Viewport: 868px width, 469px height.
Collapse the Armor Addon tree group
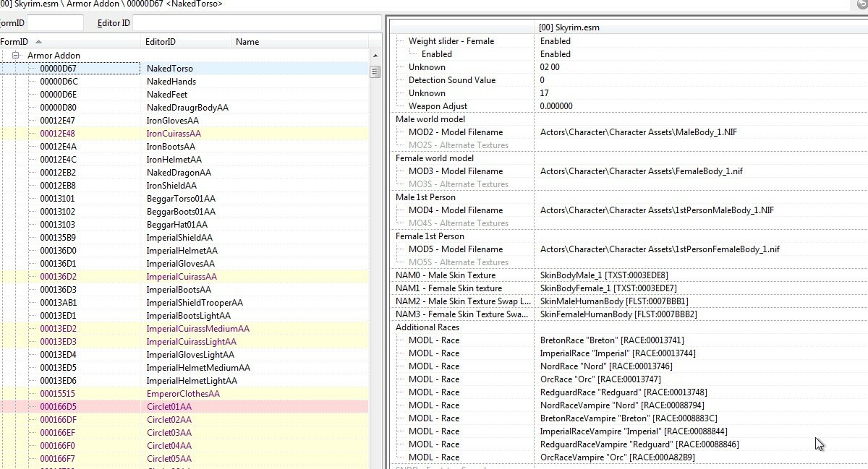tap(15, 56)
